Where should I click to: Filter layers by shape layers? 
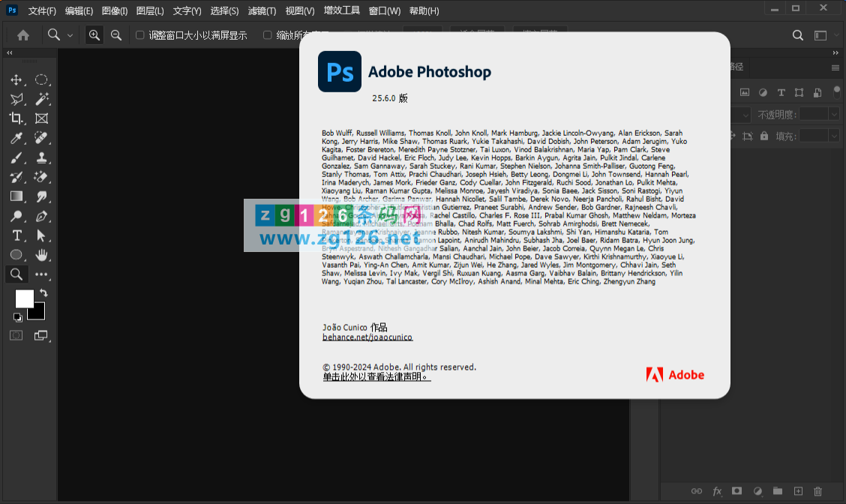point(799,92)
